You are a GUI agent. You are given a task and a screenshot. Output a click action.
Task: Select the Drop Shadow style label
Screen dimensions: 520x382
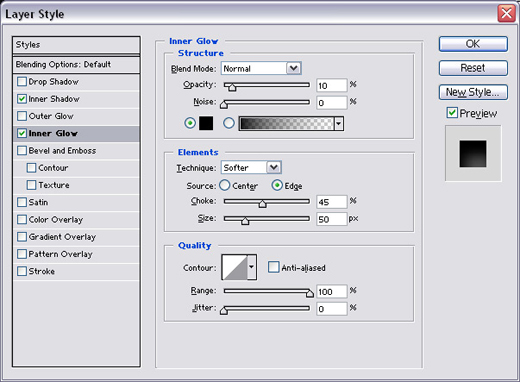[x=54, y=82]
